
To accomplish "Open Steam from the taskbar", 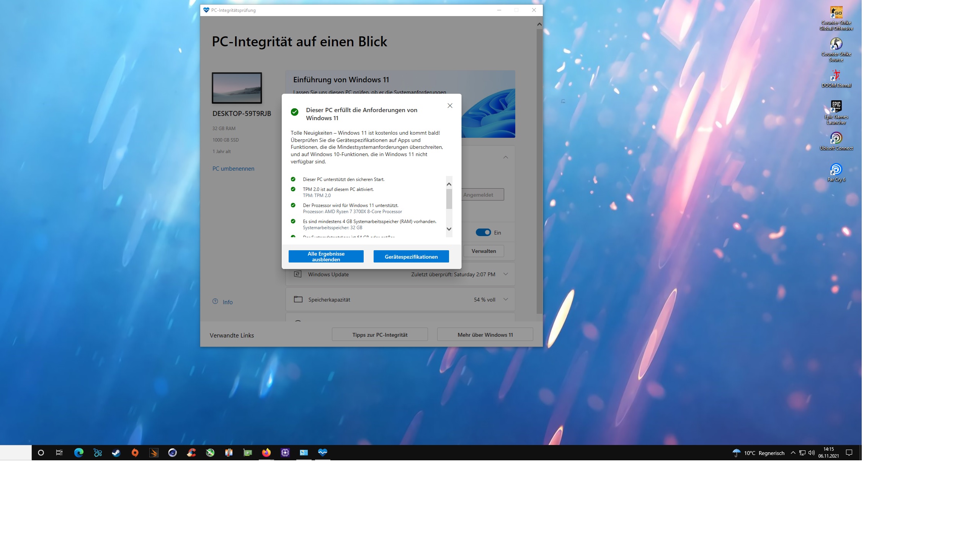I will click(x=116, y=453).
